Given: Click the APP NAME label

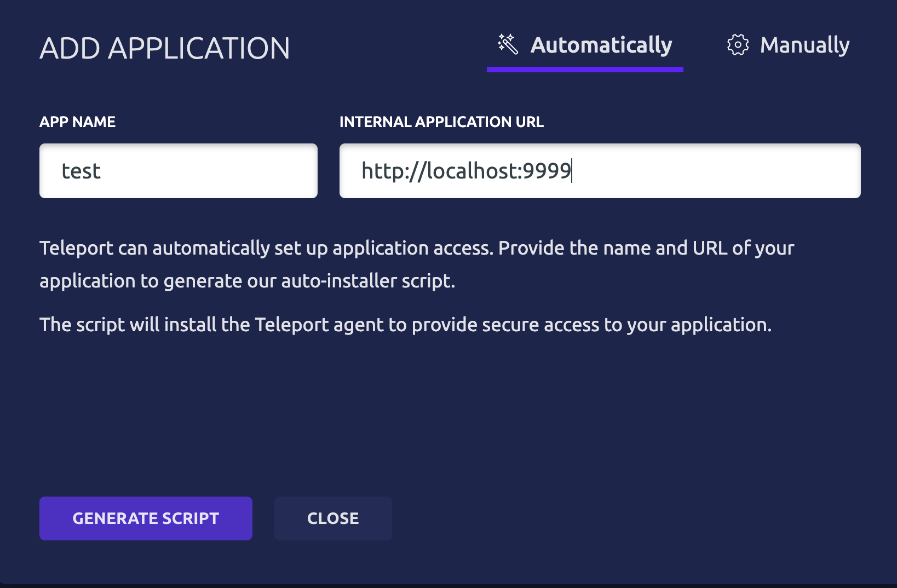Looking at the screenshot, I should click(77, 122).
